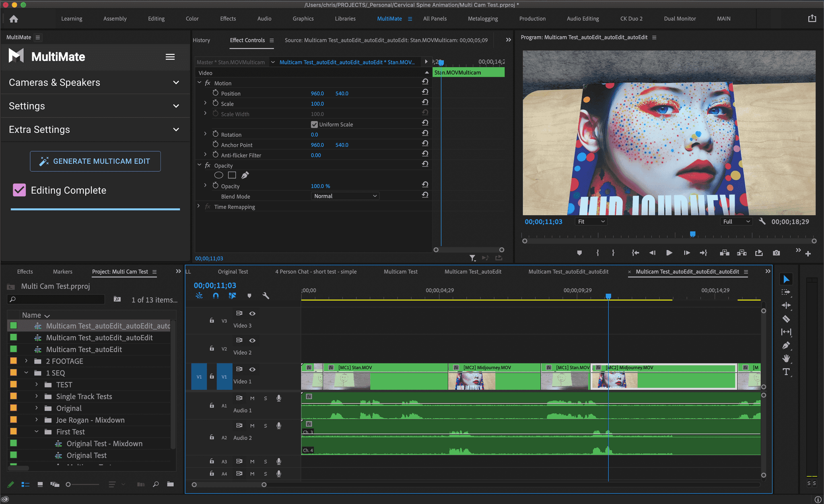Select the Ripple Edit tool
The height and width of the screenshot is (504, 824).
click(786, 306)
